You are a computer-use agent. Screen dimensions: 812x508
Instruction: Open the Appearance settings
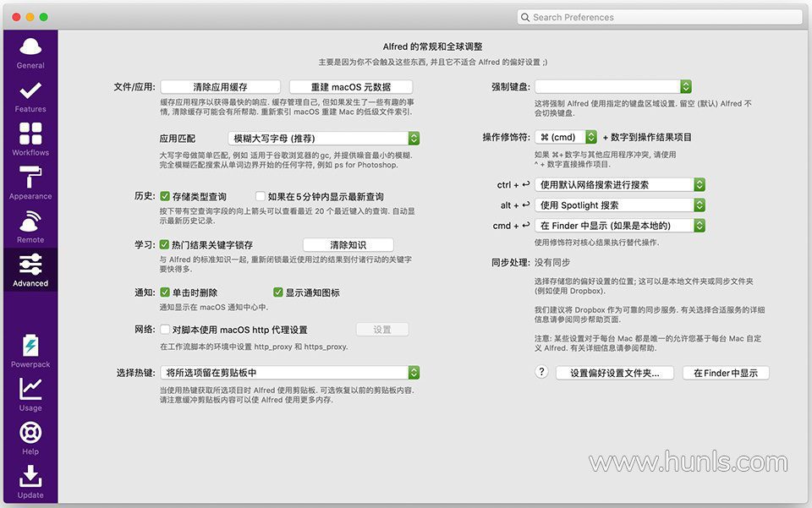click(30, 183)
